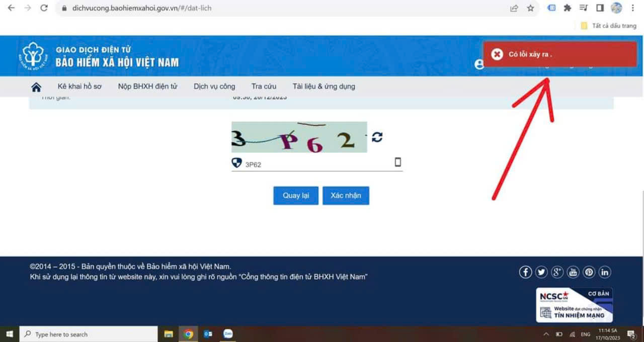Image resolution: width=644 pixels, height=342 pixels.
Task: Reload the page with browser refresh button
Action: [x=44, y=8]
